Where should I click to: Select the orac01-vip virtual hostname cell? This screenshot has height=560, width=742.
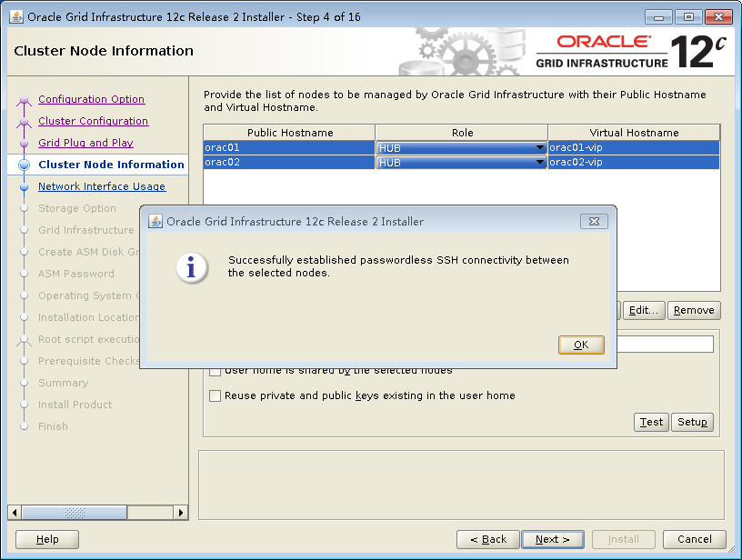634,147
